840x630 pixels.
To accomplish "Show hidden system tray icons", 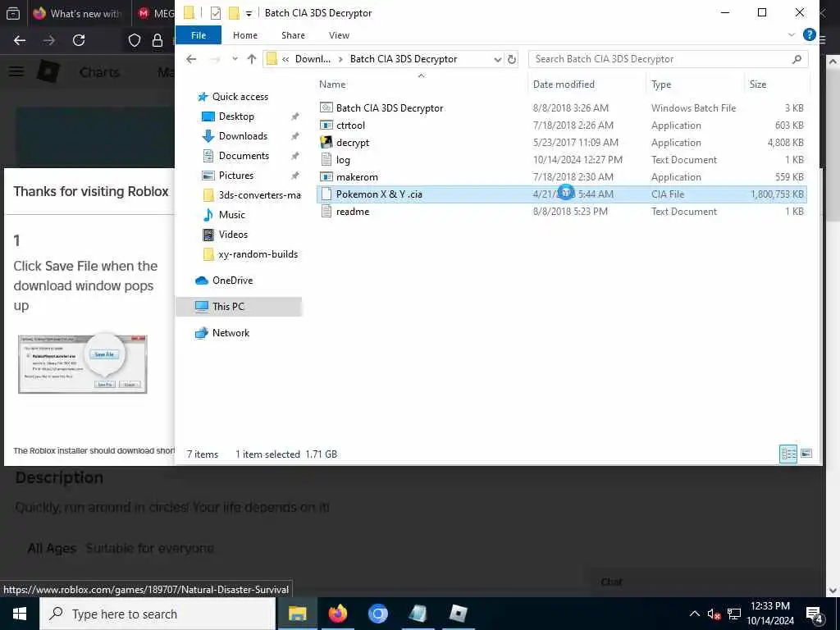I will coord(694,614).
